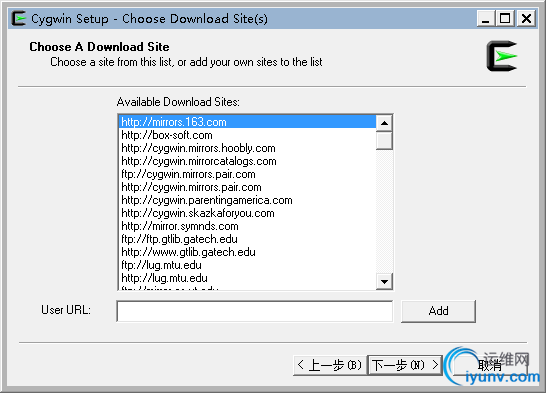Minimize the Cygwin Setup window

tap(485, 18)
